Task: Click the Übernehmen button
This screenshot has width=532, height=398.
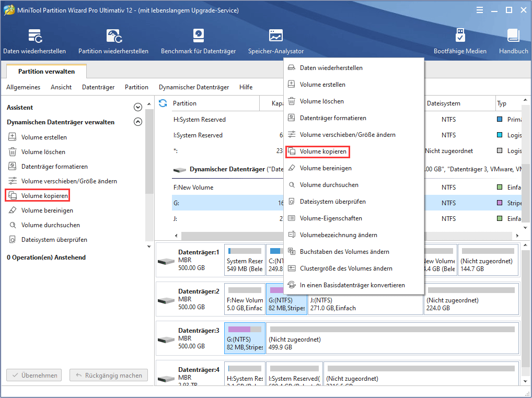Action: [34, 376]
